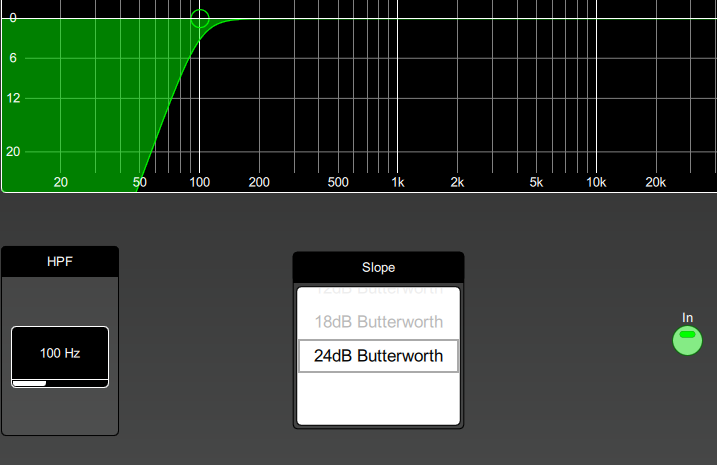Click the 100 frequency axis label

[199, 182]
